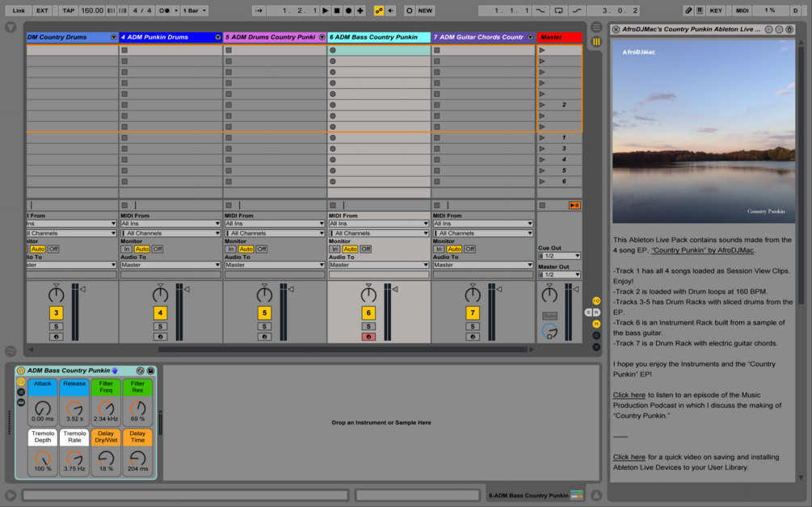Click the Link button
Screen dimensions: 812x507
[19, 10]
